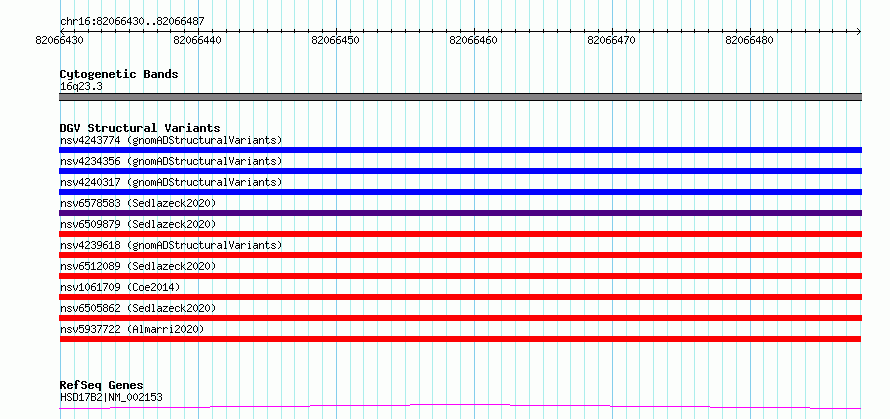Open the nsv4234356 (gnomADStructuralVariants) label
The image size is (890, 419).
pos(171,161)
